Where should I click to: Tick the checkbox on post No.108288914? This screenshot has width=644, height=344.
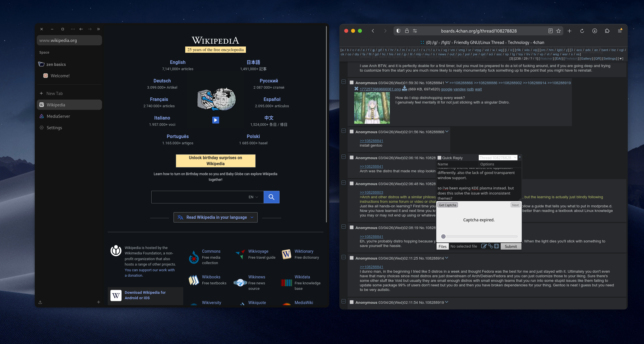(352, 258)
